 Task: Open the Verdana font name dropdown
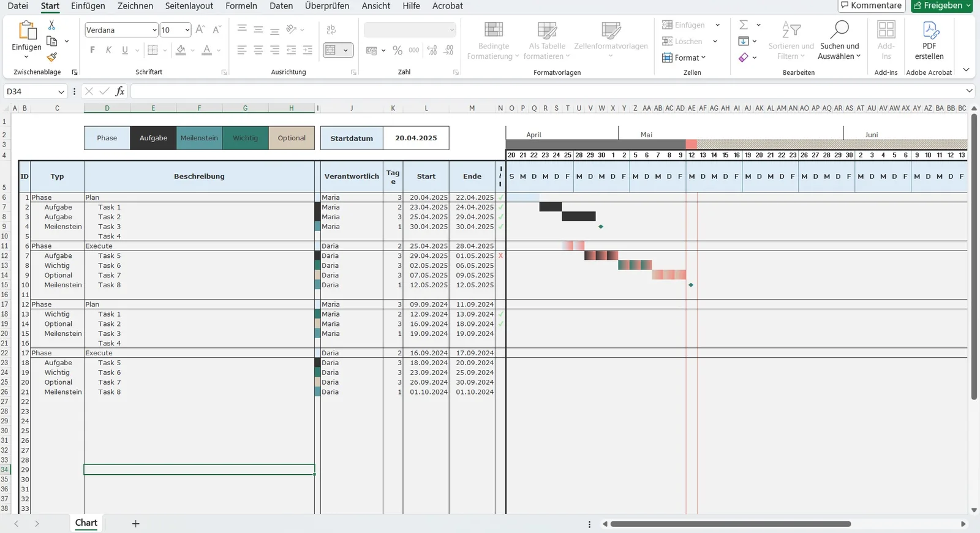154,30
